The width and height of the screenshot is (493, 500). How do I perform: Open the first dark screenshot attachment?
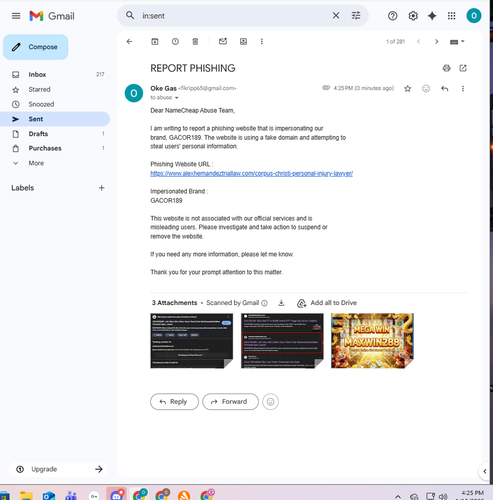192,341
